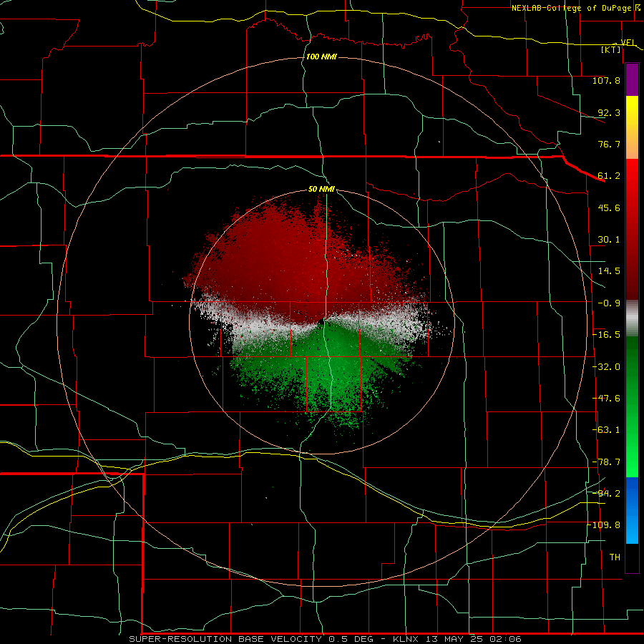Click the 76.7 velocity scale value
This screenshot has height=644, width=644.
609,144
